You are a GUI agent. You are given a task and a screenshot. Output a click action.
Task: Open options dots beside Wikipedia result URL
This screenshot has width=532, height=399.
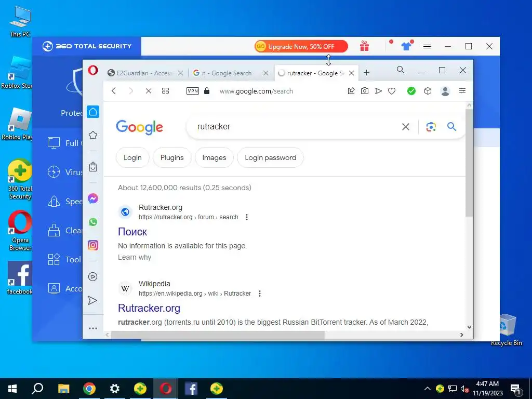[x=260, y=294]
